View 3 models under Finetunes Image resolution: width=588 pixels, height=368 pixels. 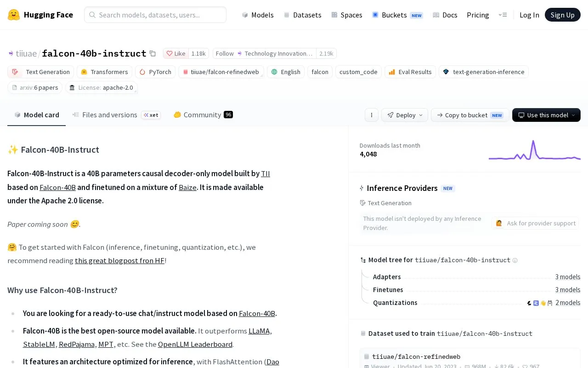tap(568, 290)
